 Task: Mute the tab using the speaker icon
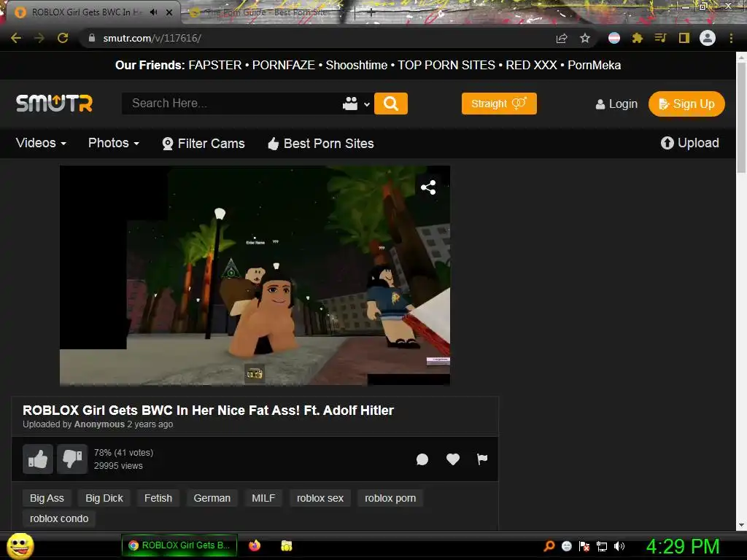153,12
